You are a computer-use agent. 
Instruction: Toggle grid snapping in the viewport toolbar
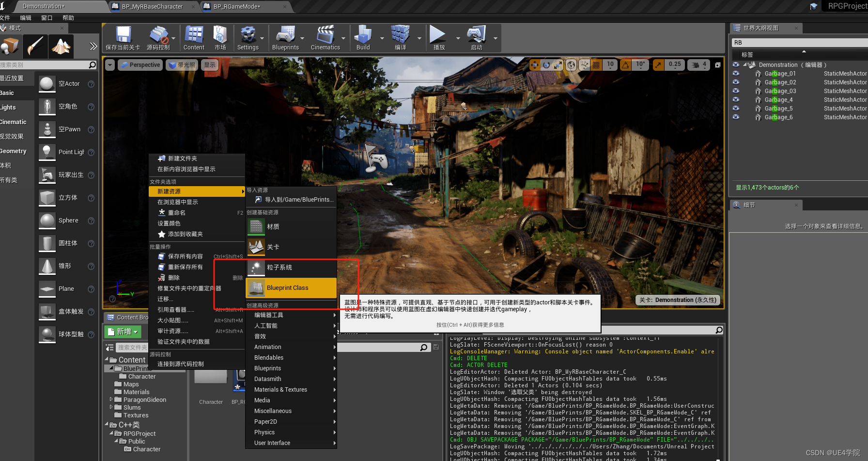point(596,64)
